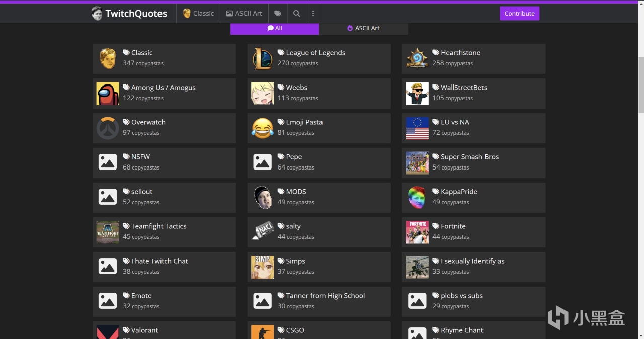Image resolution: width=644 pixels, height=339 pixels.
Task: Open the Hearthstone tag link
Action: (456, 53)
